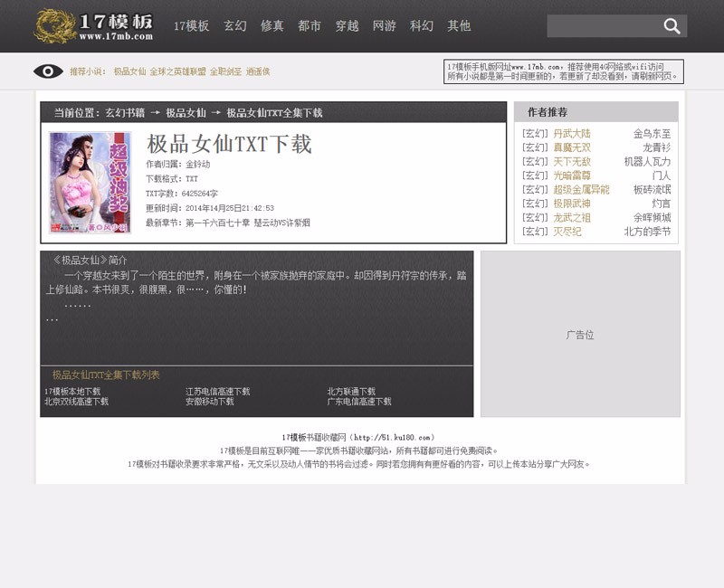
Task: Go to the 科幻 category
Action: pos(421,25)
